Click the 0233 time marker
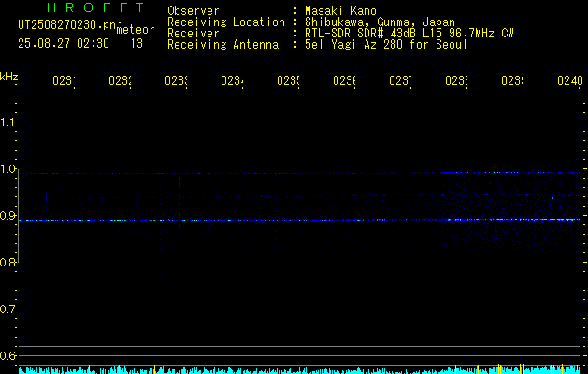This screenshot has width=588, height=374. 176,80
